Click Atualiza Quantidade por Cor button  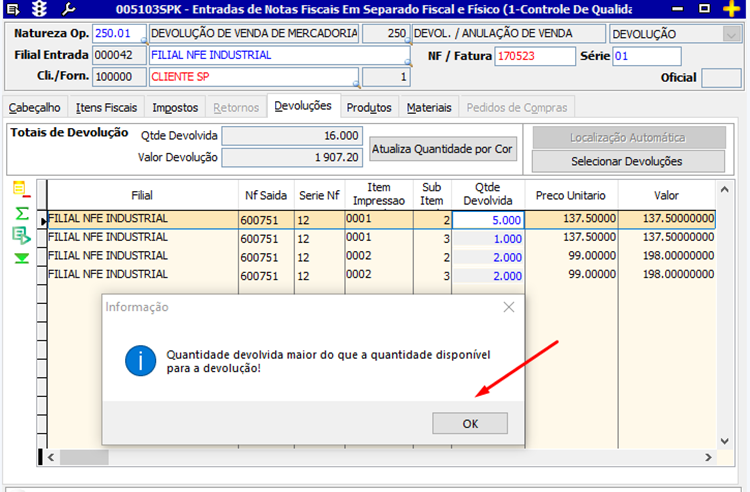tap(442, 149)
